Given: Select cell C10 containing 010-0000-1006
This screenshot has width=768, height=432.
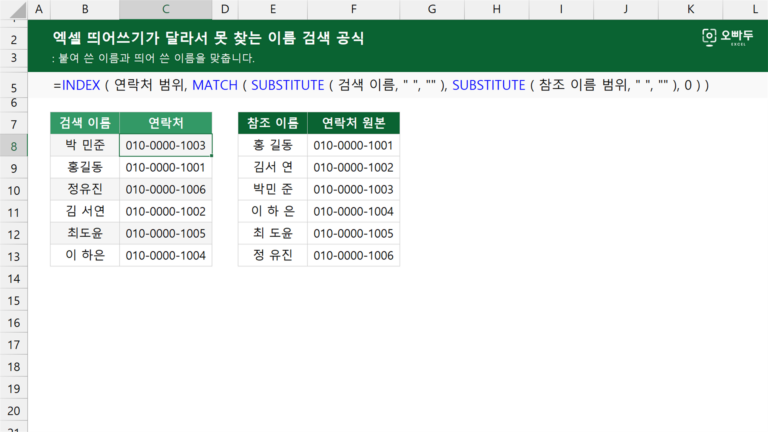Looking at the screenshot, I should coord(166,189).
